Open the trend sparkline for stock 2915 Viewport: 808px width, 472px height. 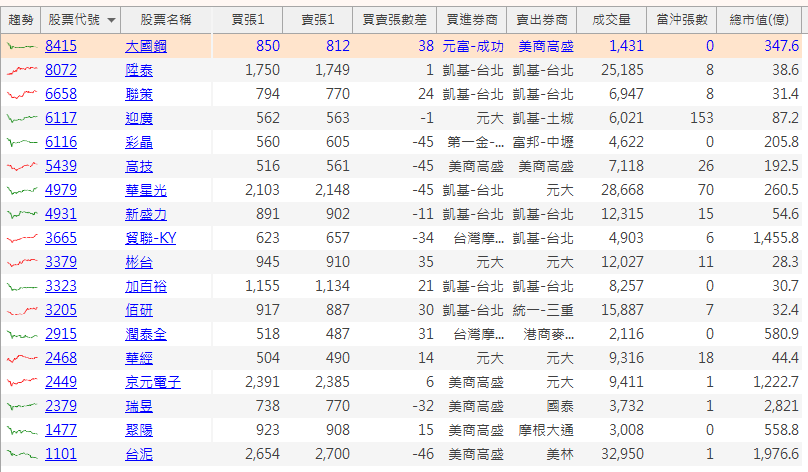click(x=22, y=334)
